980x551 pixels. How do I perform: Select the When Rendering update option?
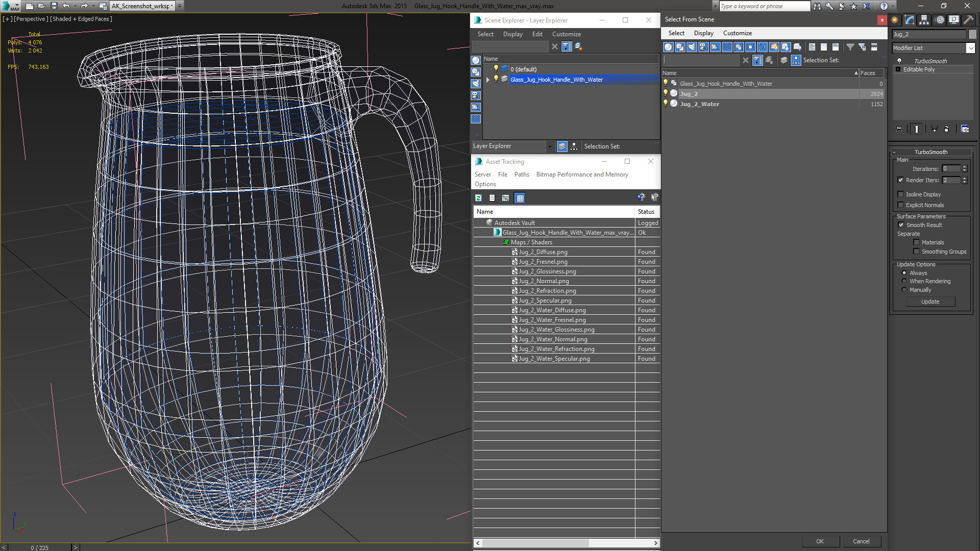click(904, 281)
